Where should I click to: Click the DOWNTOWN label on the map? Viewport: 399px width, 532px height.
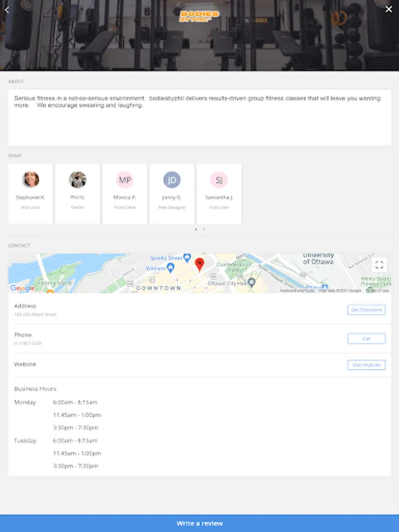(x=158, y=288)
